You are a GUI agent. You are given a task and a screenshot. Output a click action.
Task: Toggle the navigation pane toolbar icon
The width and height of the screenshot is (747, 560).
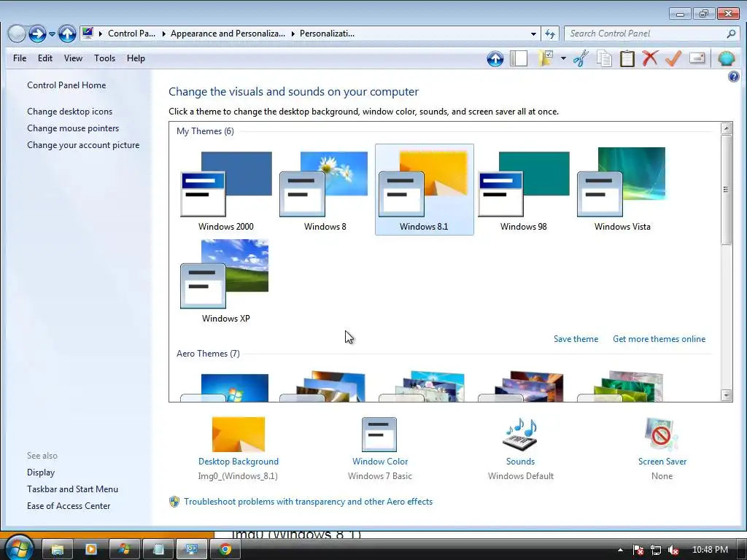coord(519,58)
